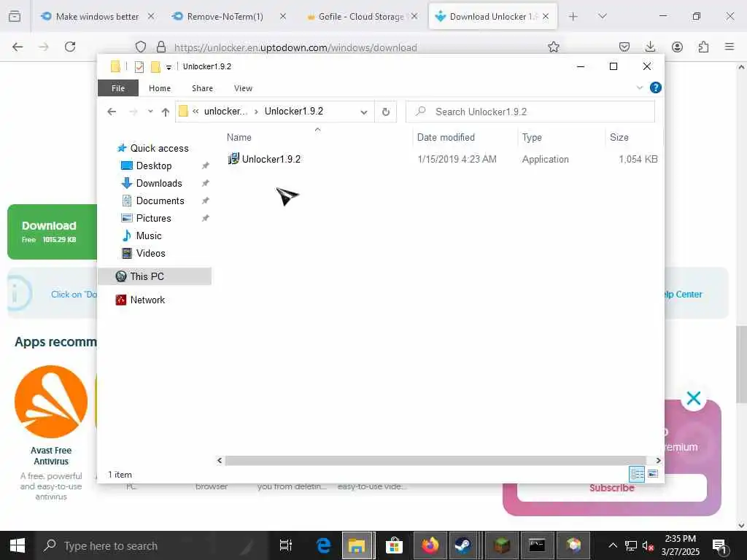Close the premium subscribe popup
This screenshot has height=560, width=747.
coord(694,398)
